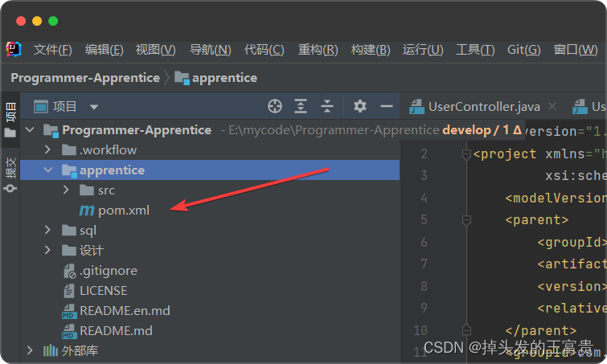607x364 pixels.
Task: Click the collapse all icon
Action: [x=327, y=106]
